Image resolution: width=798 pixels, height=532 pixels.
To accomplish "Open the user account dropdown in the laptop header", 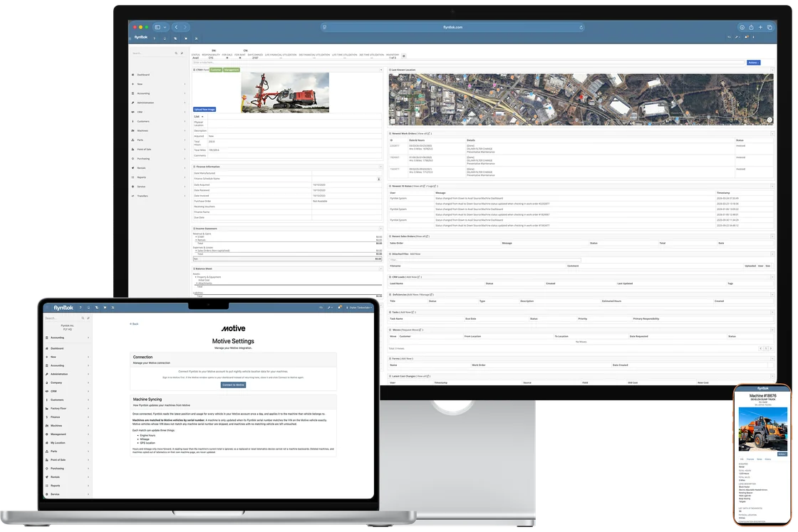I will (360, 308).
